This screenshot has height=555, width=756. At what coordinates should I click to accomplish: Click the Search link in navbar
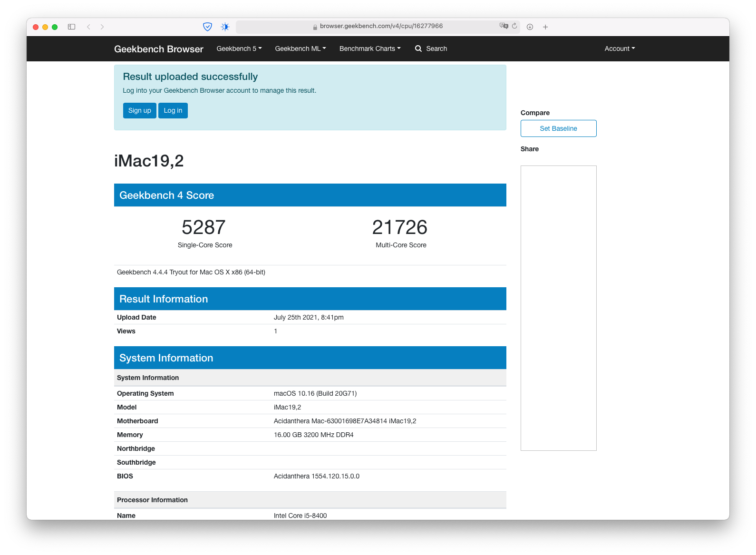coord(436,49)
